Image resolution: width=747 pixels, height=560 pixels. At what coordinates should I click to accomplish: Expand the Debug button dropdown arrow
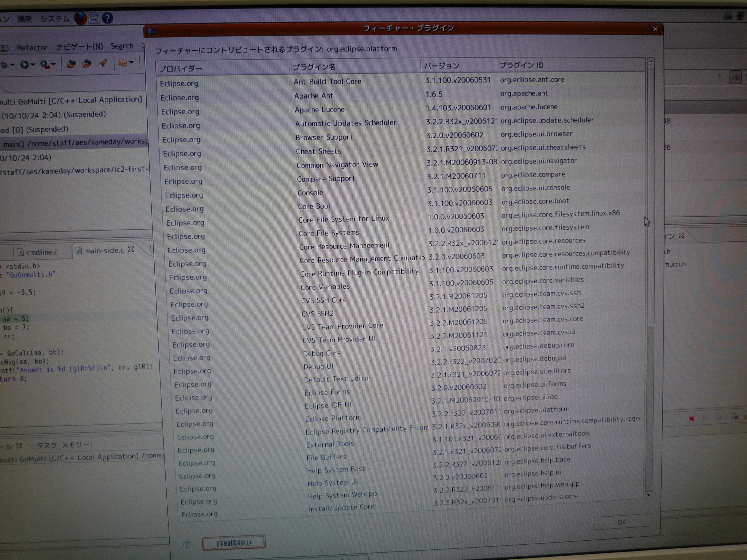click(x=12, y=65)
